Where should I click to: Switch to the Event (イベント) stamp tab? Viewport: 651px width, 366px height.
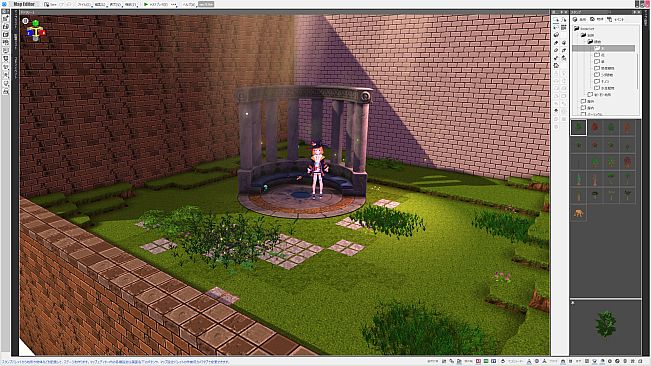pyautogui.click(x=615, y=20)
